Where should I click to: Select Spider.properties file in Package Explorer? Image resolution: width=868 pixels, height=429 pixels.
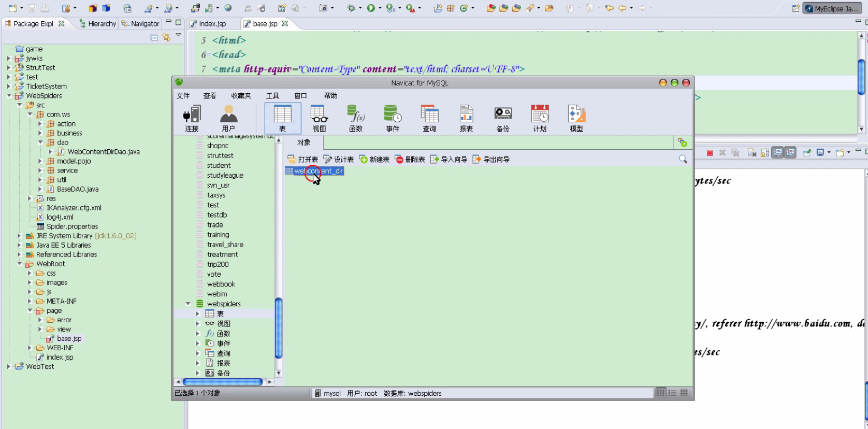(x=67, y=226)
